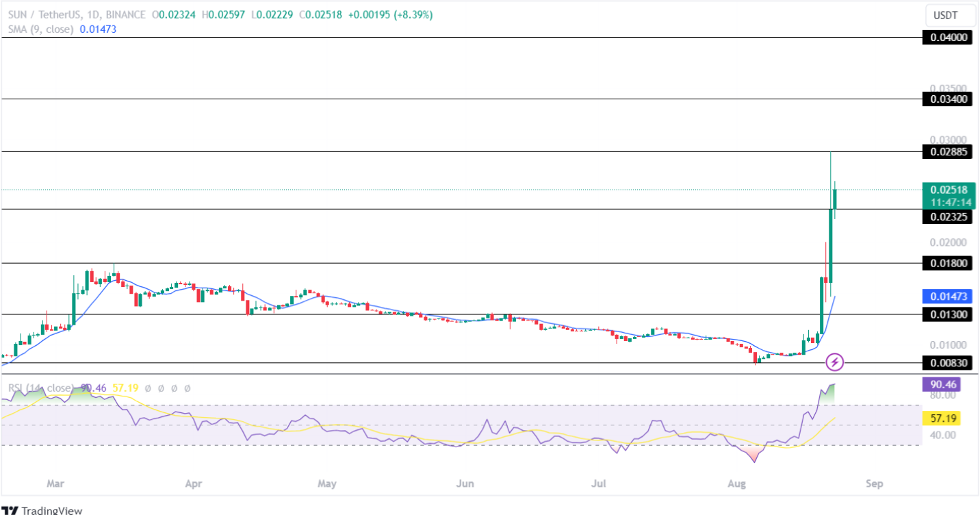This screenshot has width=980, height=515.
Task: Click the Mar label on time axis
Action: point(55,483)
